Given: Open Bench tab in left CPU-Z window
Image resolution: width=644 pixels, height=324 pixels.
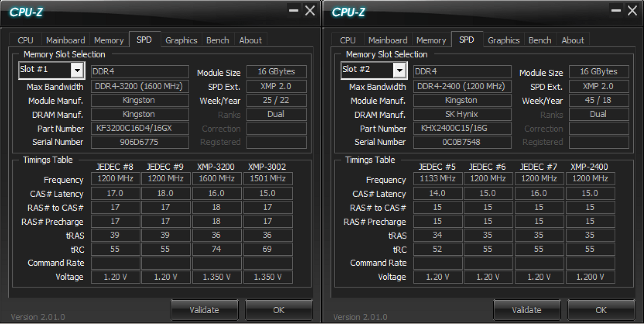Looking at the screenshot, I should [218, 40].
